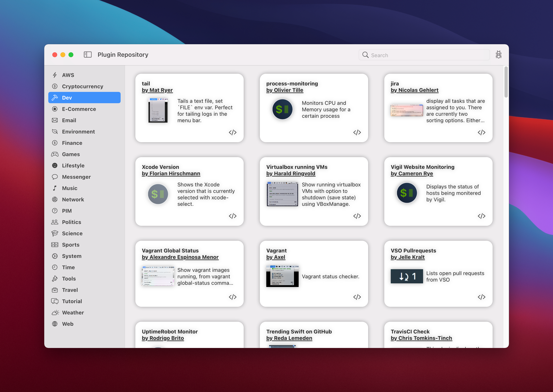This screenshot has height=392, width=553.
Task: Click the AWS category icon in sidebar
Action: coord(55,75)
